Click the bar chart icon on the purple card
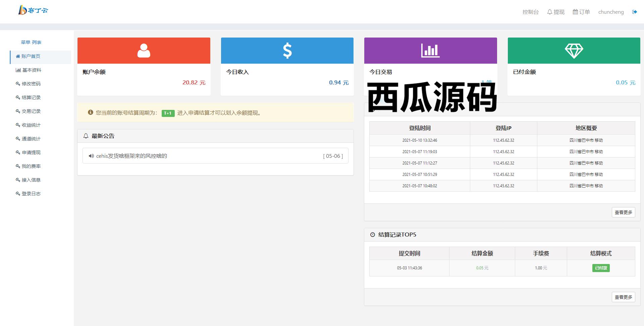Image resolution: width=644 pixels, height=326 pixels. [430, 51]
